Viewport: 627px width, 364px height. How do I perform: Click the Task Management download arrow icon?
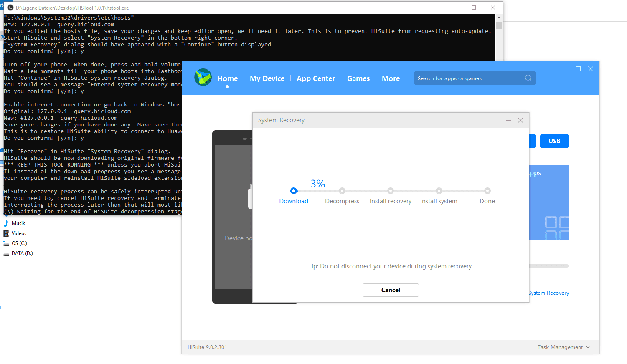pyautogui.click(x=588, y=347)
